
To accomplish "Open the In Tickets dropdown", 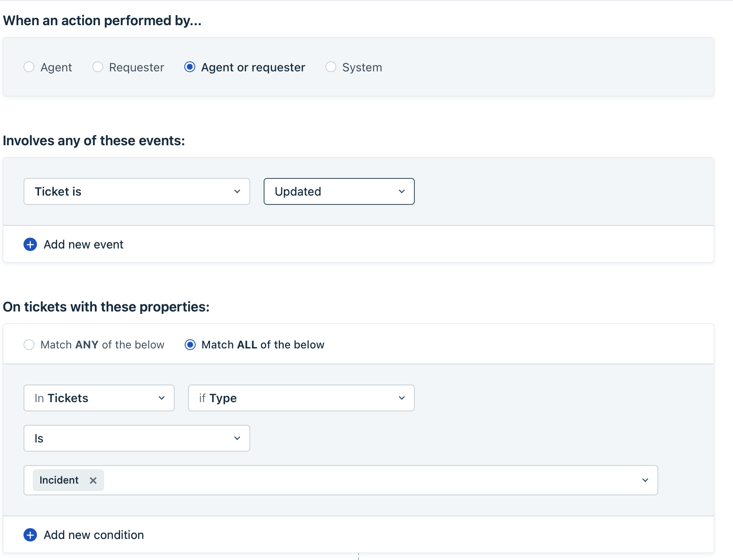I will click(x=99, y=398).
